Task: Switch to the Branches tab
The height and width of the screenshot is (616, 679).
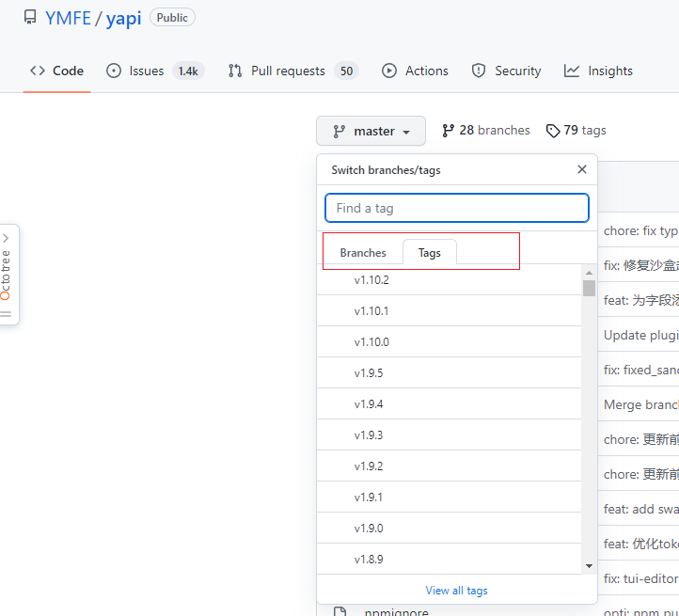Action: point(363,253)
